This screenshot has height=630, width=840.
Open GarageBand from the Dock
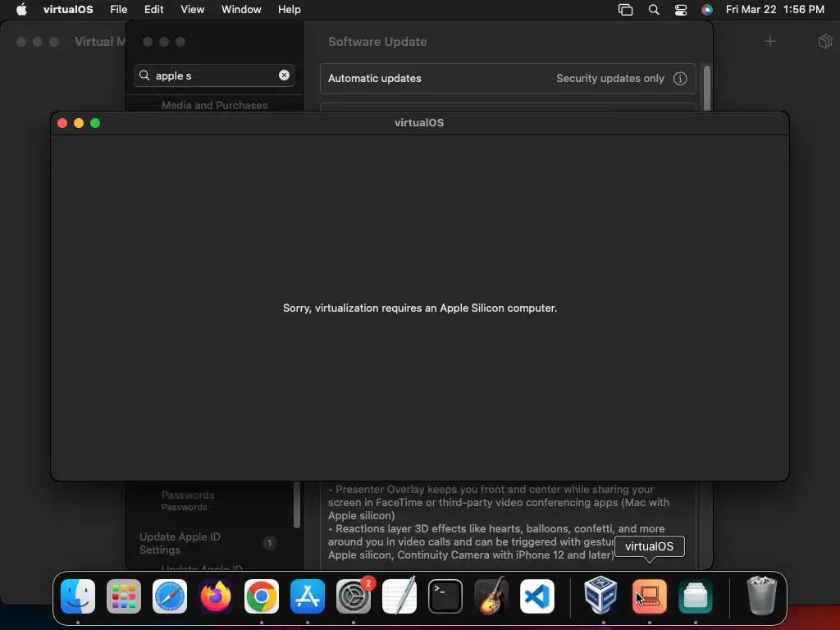tap(491, 596)
